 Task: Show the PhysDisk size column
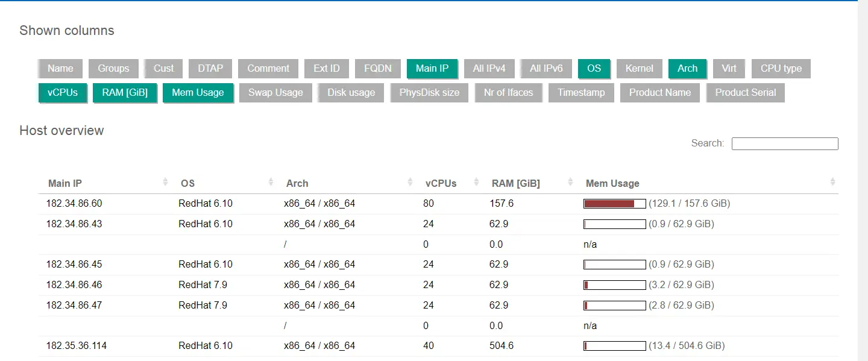pos(429,93)
